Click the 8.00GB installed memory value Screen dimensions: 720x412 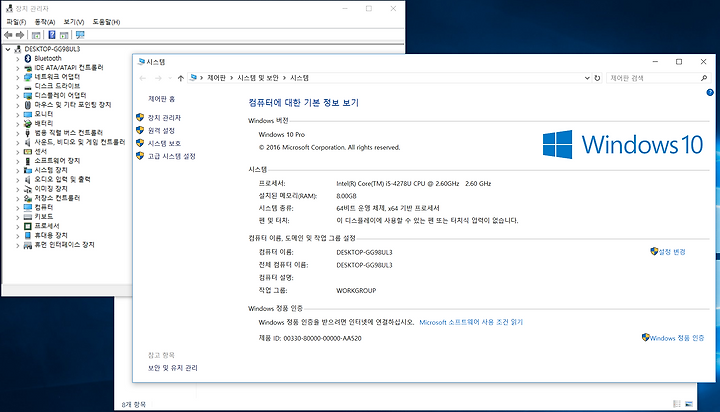tap(346, 196)
